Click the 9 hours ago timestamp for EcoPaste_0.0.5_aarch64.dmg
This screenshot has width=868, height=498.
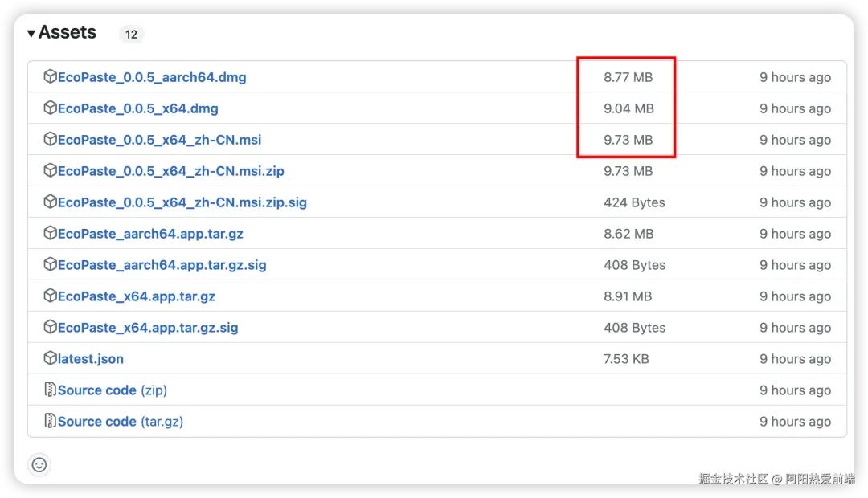pos(796,77)
